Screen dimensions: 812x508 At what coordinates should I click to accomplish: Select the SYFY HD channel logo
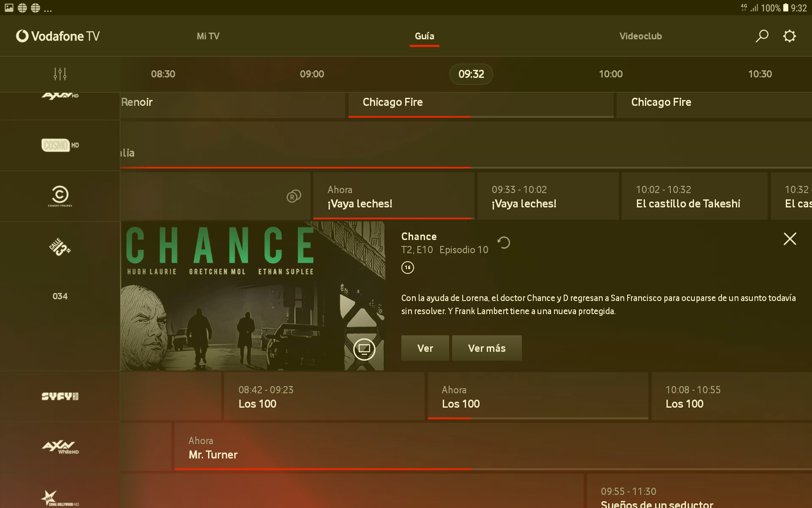pos(60,396)
